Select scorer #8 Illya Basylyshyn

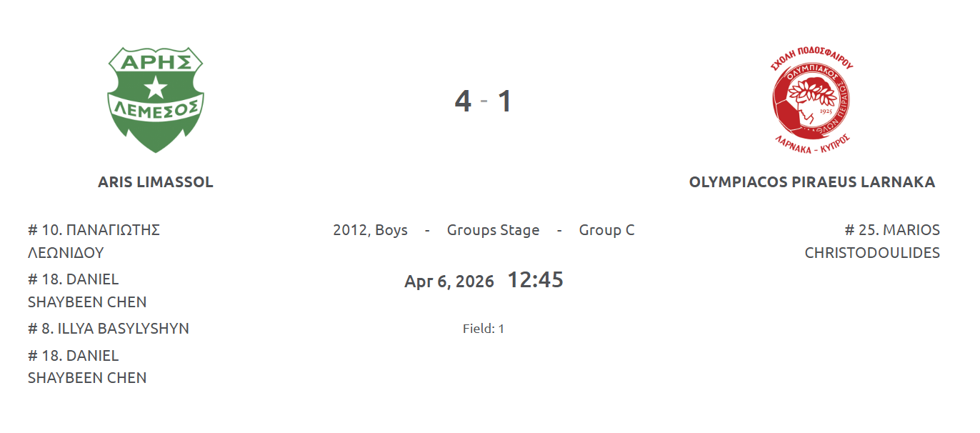tap(109, 329)
